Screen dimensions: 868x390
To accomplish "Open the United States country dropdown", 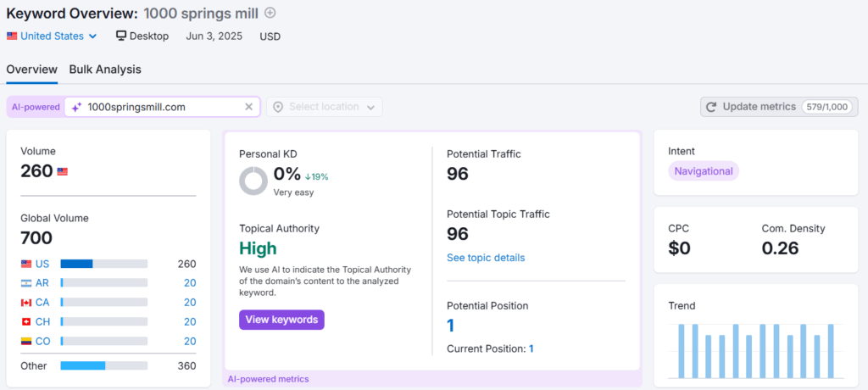I will click(52, 36).
